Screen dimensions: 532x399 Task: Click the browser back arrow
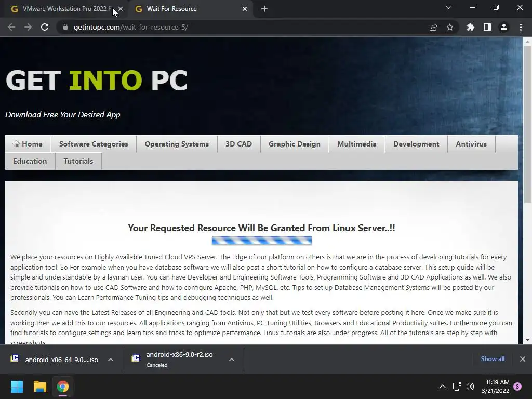[11, 27]
